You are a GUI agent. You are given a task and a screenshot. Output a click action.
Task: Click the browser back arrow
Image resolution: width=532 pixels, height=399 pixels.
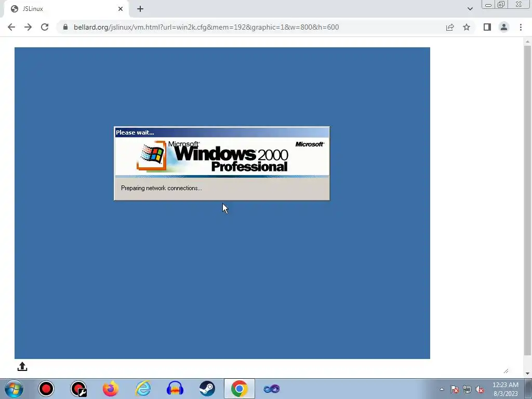click(x=11, y=27)
